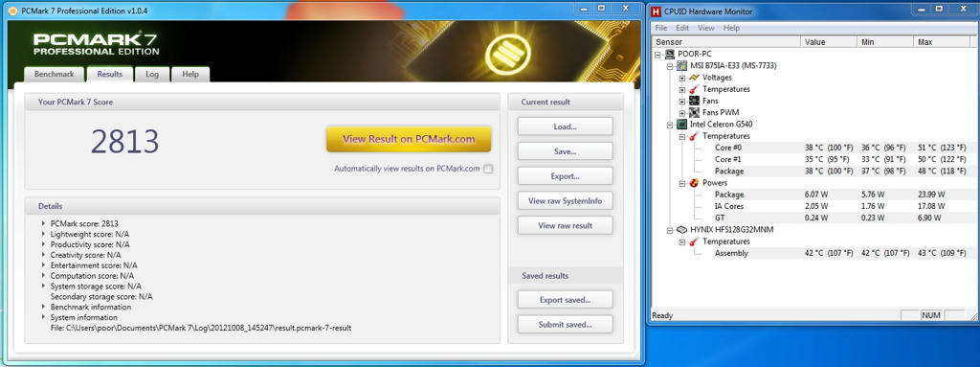Expand the Lightweight score detail row
The height and width of the screenshot is (367, 980).
click(x=43, y=234)
